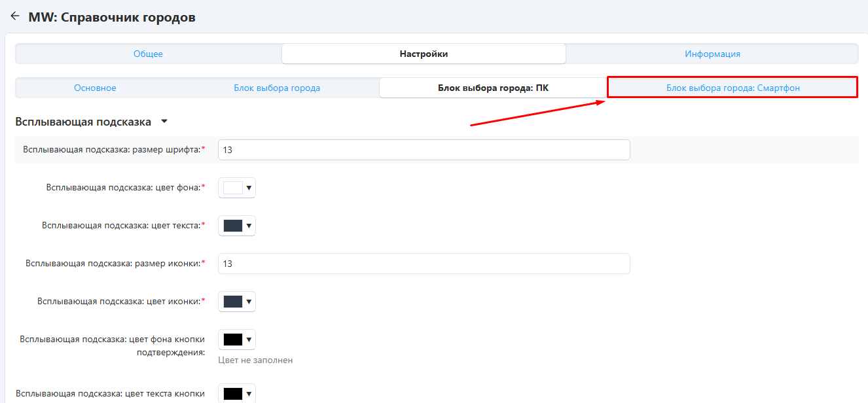Click the размер шрифта input field
This screenshot has height=403, width=868.
(424, 150)
